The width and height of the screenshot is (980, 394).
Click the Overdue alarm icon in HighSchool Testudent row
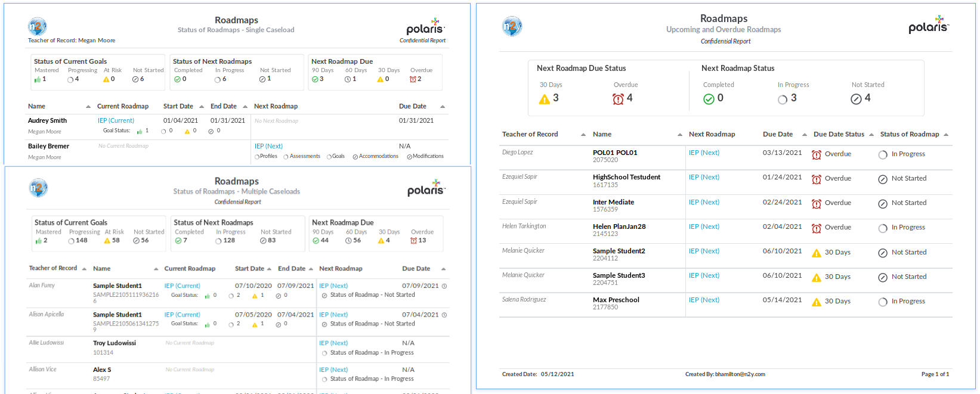817,179
